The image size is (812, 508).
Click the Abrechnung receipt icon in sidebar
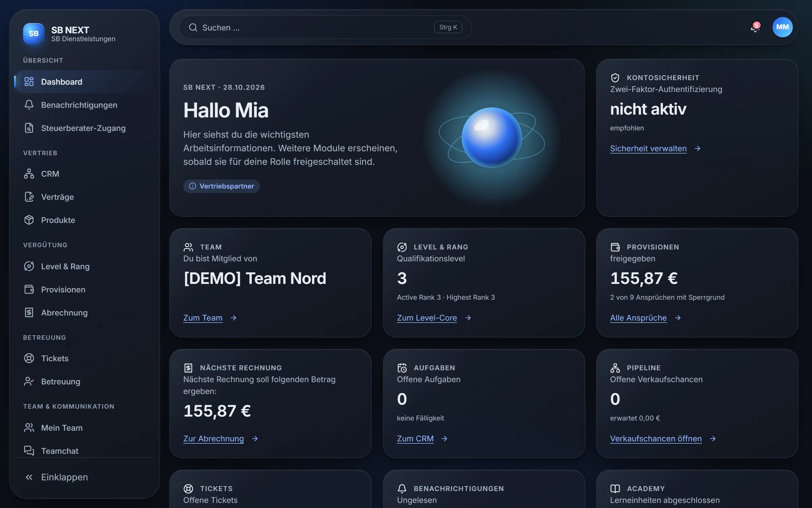pyautogui.click(x=29, y=313)
